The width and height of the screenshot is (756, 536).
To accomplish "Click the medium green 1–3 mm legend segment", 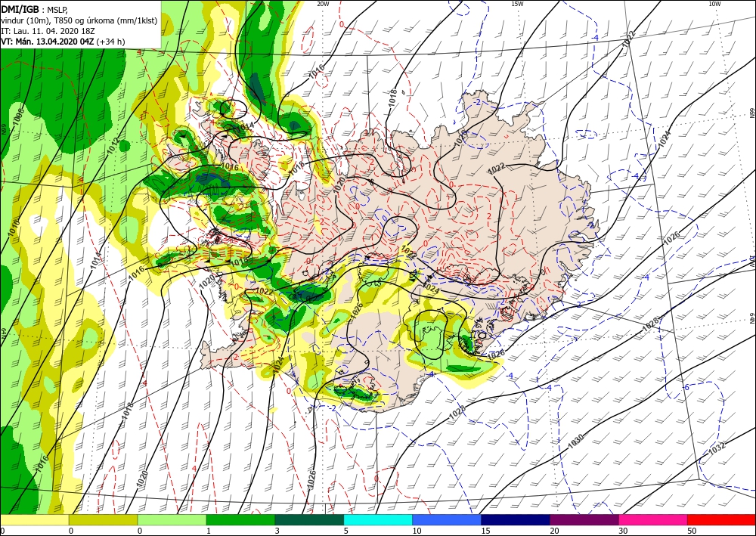I will (x=240, y=520).
